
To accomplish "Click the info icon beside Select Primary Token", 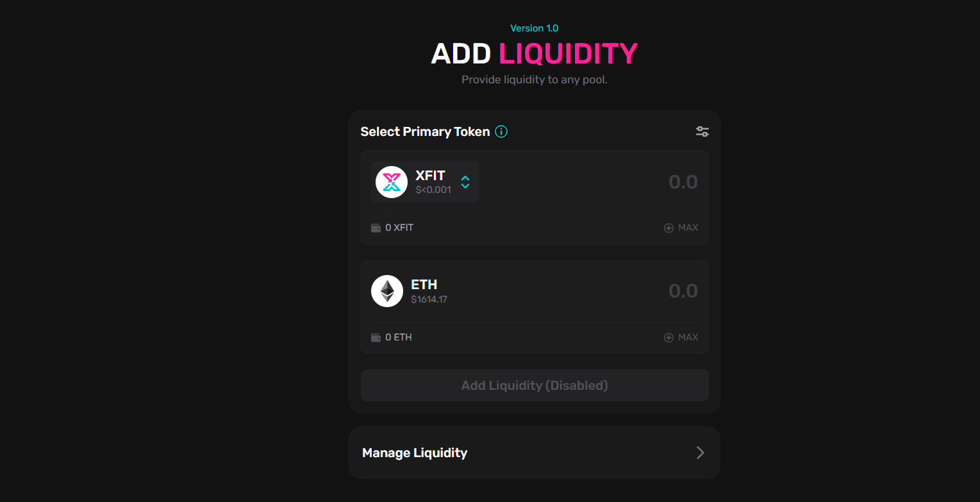I will pos(501,131).
